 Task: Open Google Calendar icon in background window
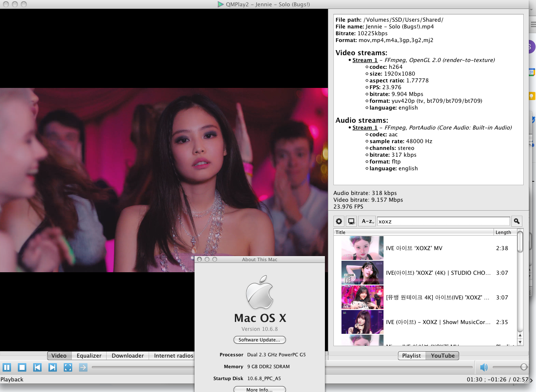[x=531, y=73]
